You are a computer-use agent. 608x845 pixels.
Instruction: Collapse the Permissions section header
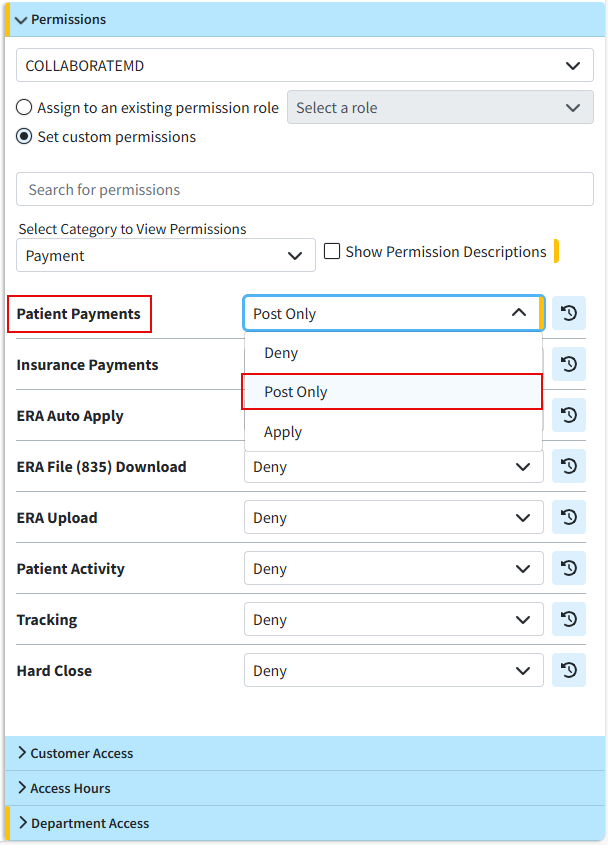(68, 20)
